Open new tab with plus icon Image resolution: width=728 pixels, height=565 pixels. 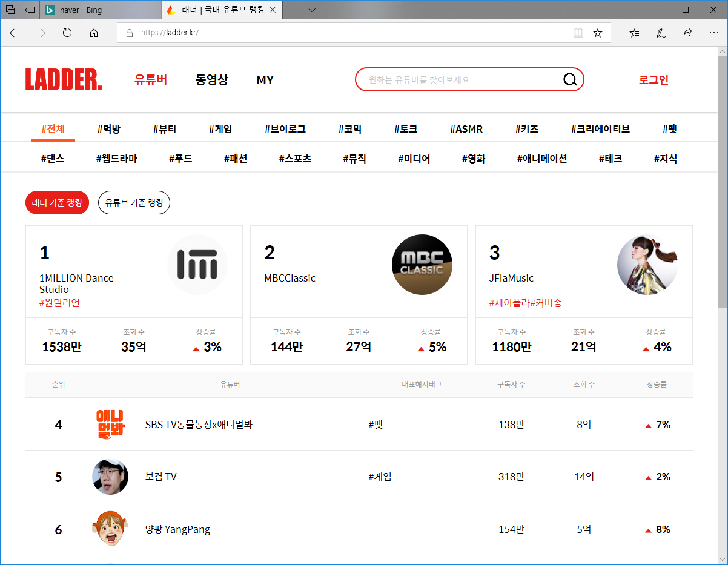(x=293, y=10)
